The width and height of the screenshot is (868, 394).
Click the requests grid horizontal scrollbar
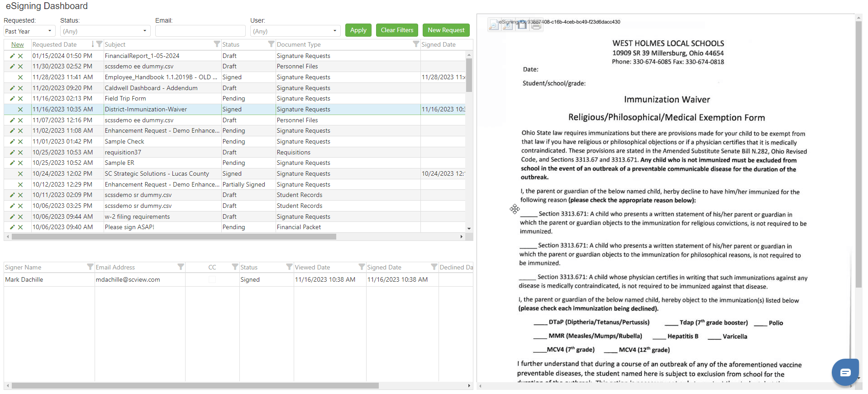(x=174, y=236)
